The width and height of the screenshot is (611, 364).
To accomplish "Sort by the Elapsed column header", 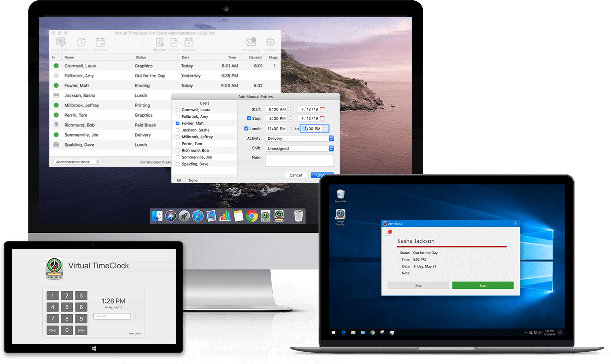I will tap(254, 57).
